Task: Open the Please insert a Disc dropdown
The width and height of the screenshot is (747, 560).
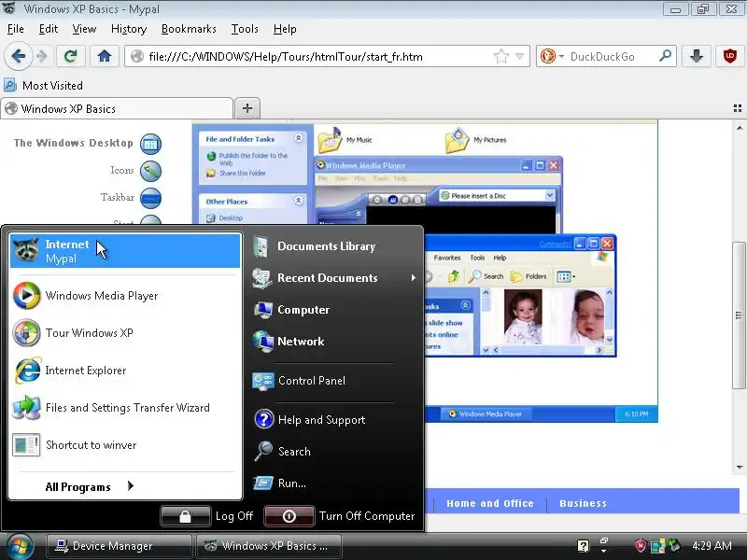Action: coord(549,195)
